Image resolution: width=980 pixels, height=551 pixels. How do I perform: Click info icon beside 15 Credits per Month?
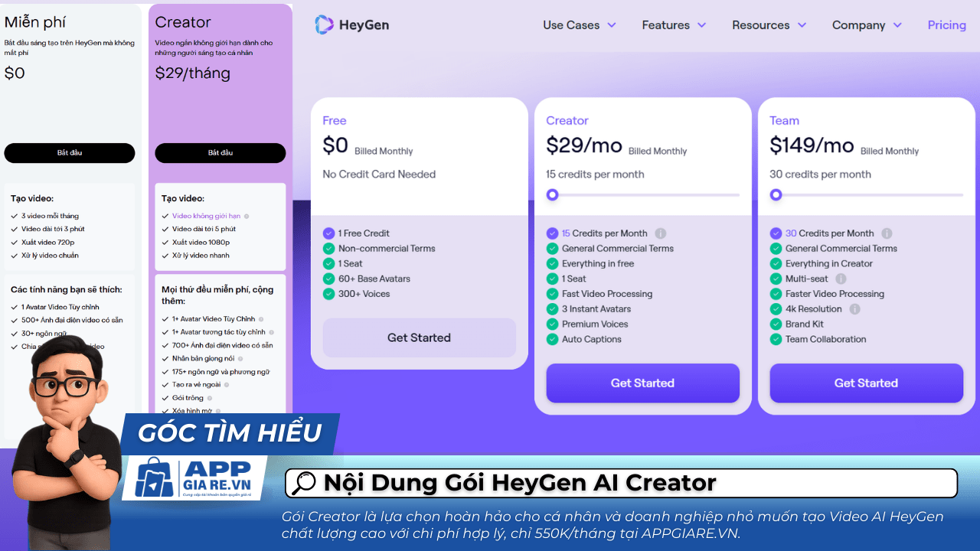[661, 233]
